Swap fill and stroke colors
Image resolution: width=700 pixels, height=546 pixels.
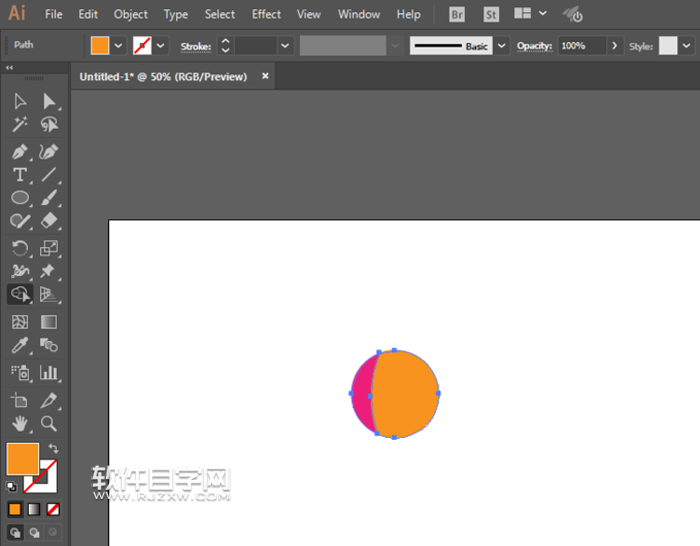click(53, 449)
